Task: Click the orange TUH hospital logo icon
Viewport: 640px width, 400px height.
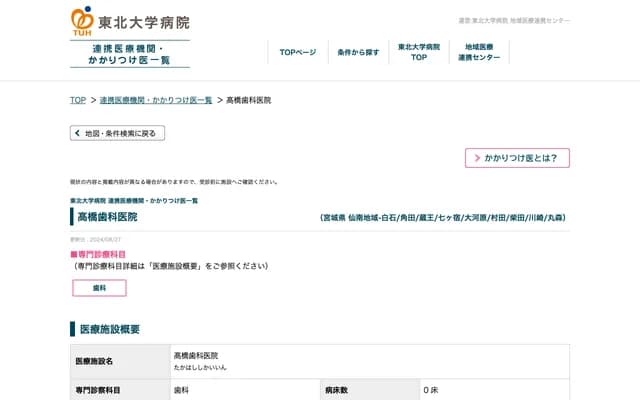Action: point(82,22)
